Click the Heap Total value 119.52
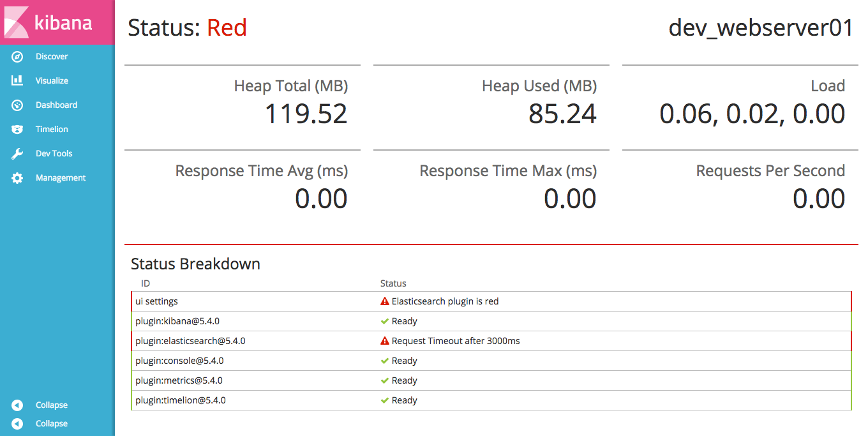Viewport: 868px width, 436px height. 306,114
